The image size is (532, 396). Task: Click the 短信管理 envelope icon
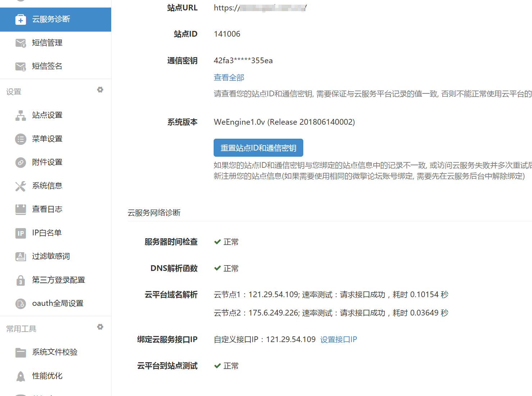21,43
